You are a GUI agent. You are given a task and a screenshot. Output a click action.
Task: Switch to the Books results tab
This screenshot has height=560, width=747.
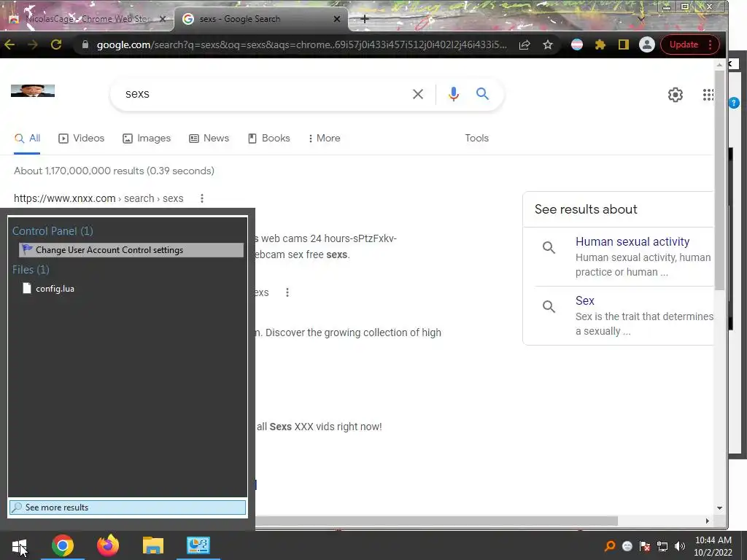269,138
